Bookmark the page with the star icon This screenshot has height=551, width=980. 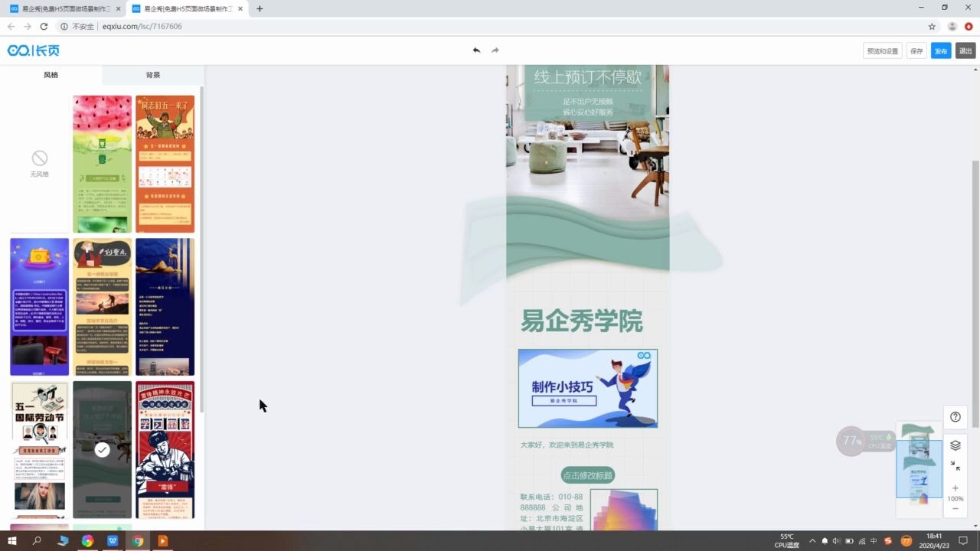[x=932, y=26]
